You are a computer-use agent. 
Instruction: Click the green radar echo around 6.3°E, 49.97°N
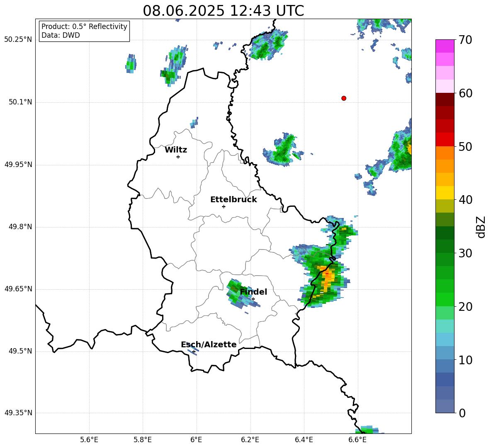[283, 150]
